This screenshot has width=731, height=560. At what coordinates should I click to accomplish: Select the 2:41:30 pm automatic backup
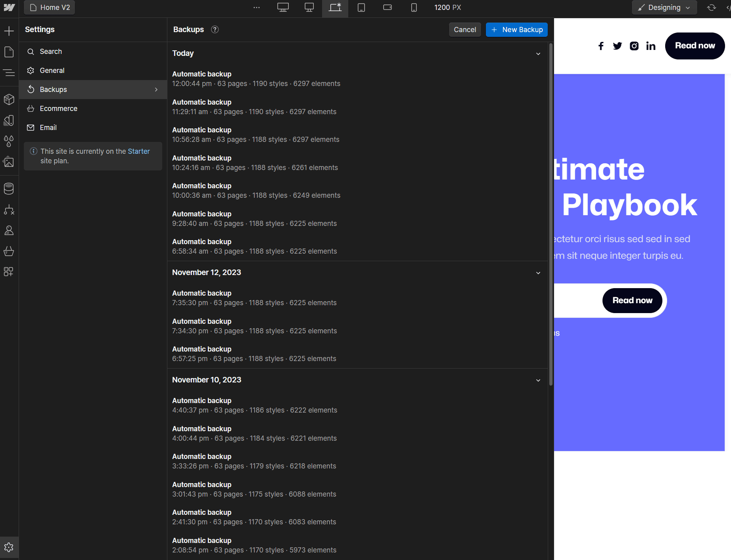tap(357, 517)
